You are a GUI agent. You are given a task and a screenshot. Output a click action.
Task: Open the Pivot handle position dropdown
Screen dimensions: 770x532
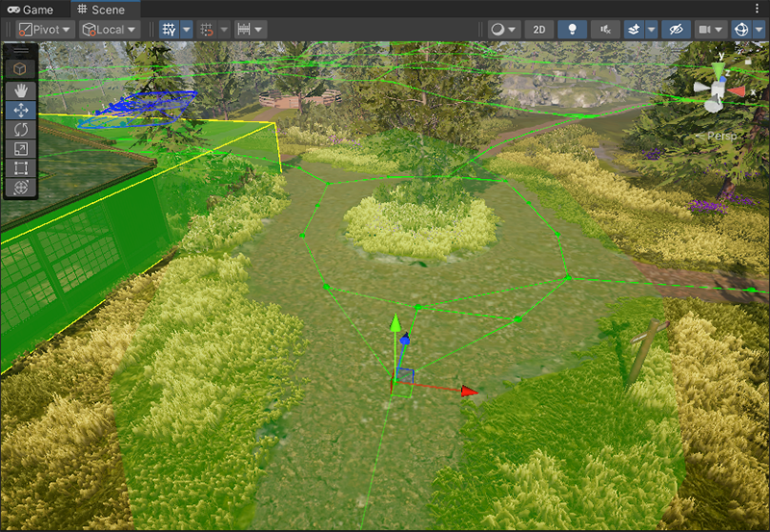tap(45, 30)
